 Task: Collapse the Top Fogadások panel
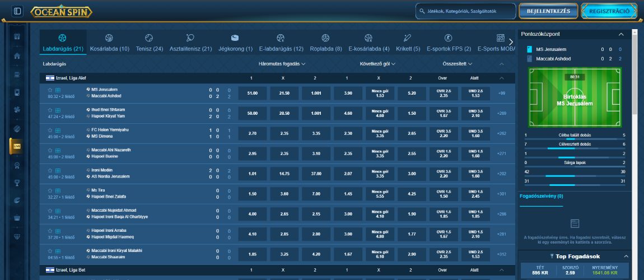coord(626,256)
